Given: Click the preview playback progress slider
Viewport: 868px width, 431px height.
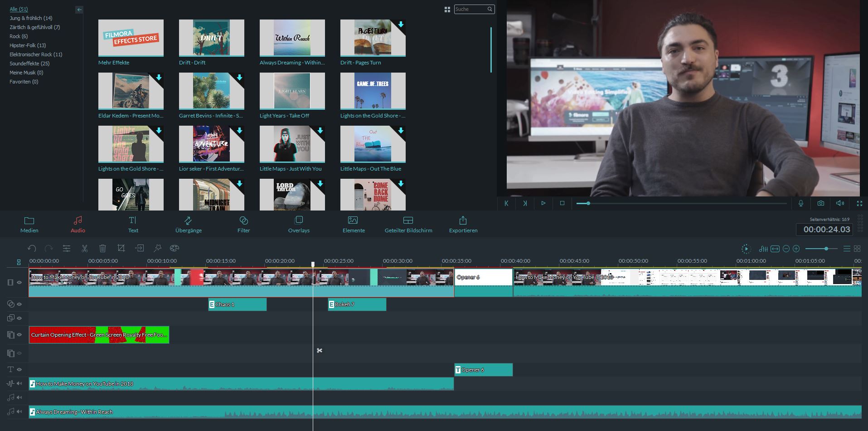Looking at the screenshot, I should pos(682,203).
